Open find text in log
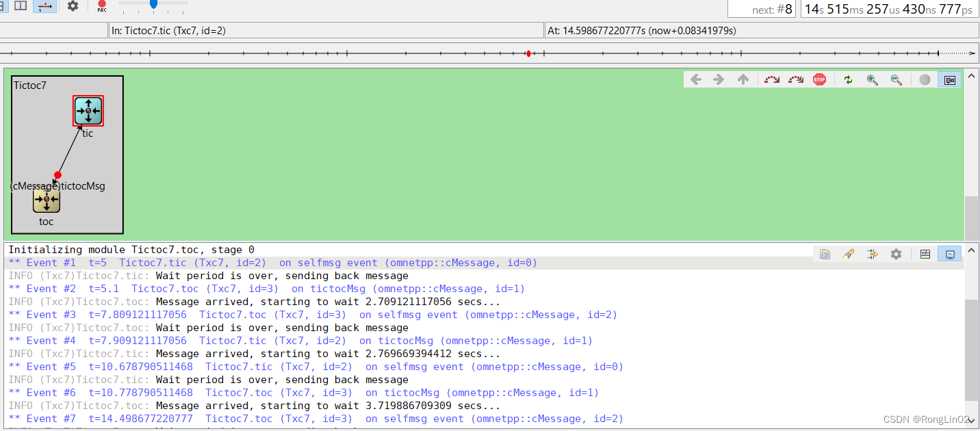 point(849,254)
